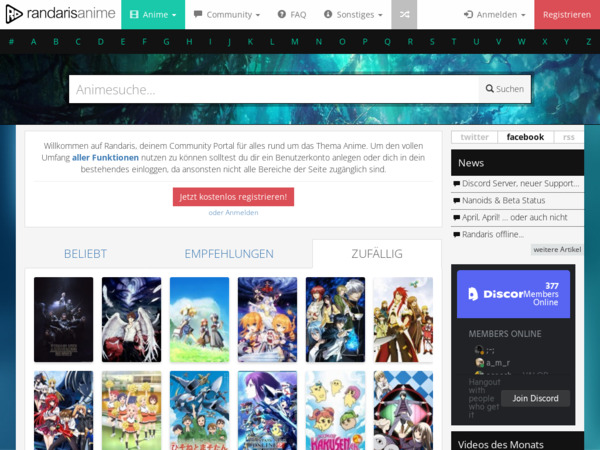Image resolution: width=600 pixels, height=450 pixels.
Task: Click weitere Artikel button
Action: click(x=557, y=249)
